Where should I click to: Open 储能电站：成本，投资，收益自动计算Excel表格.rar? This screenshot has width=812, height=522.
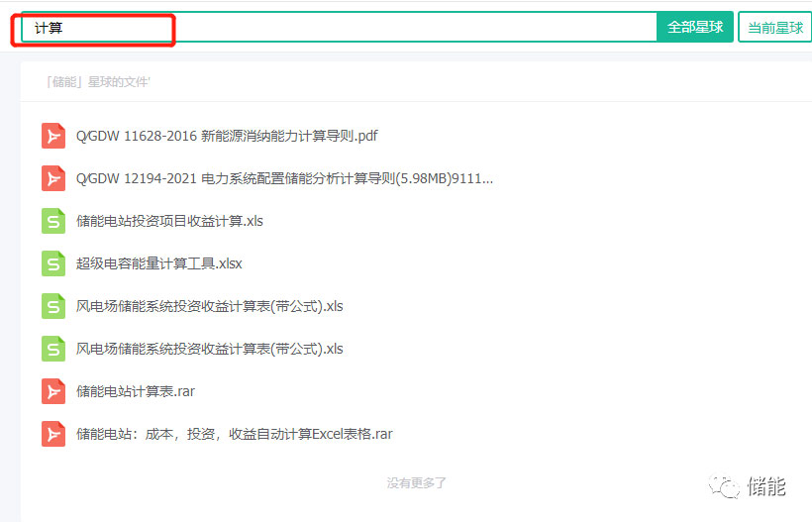tap(235, 434)
